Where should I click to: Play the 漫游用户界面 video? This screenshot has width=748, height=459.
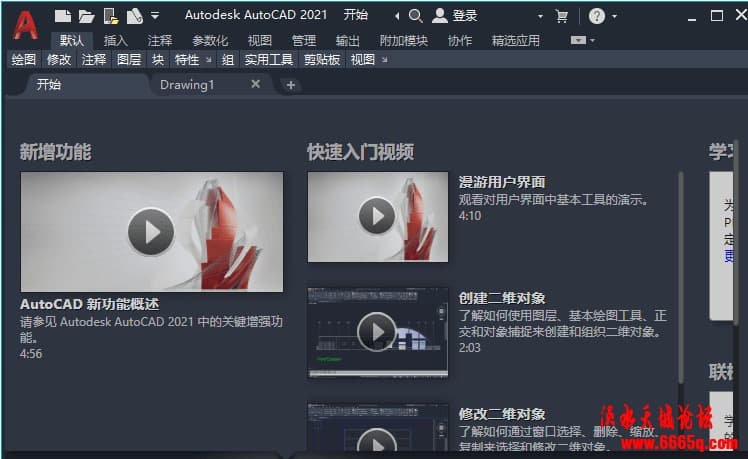tap(377, 216)
